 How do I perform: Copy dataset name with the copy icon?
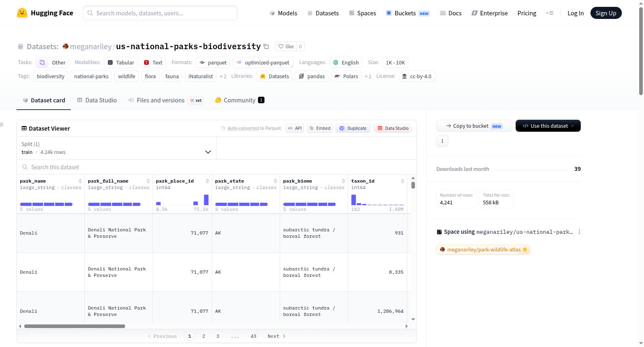(x=266, y=46)
